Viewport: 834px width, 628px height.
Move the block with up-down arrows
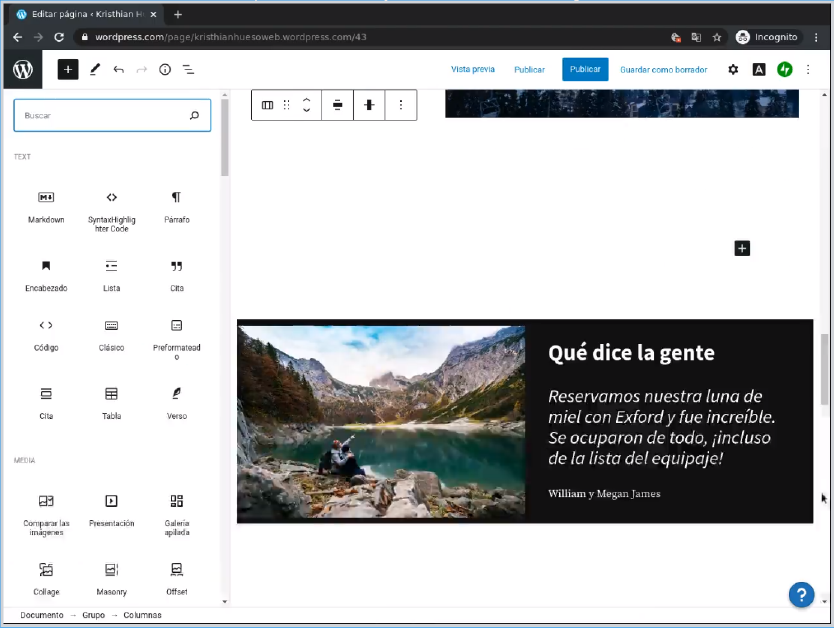tap(306, 105)
